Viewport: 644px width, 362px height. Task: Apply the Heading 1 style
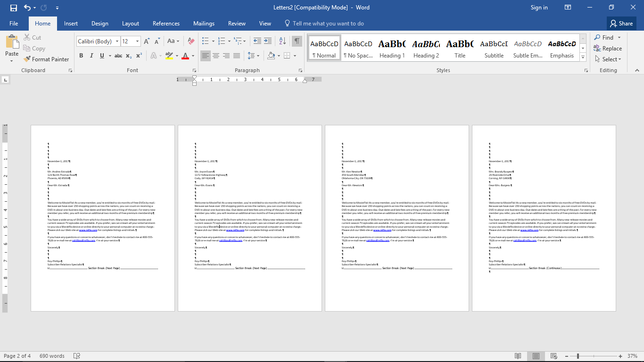392,47
